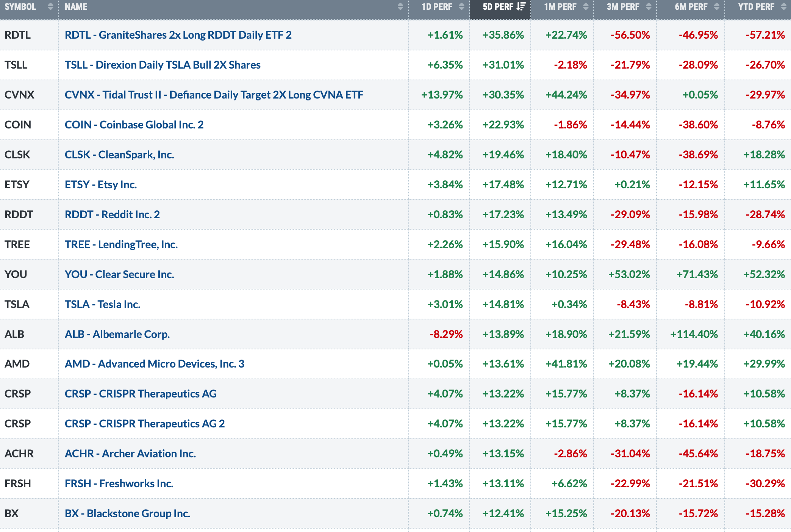Sort table by the 3M PERF header
Screen dimensions: 791x532
point(623,6)
